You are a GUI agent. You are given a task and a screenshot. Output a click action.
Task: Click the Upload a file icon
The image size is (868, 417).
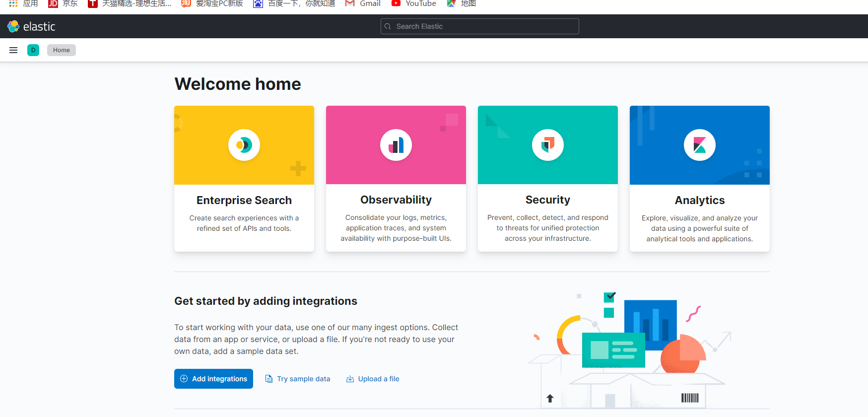tap(350, 379)
